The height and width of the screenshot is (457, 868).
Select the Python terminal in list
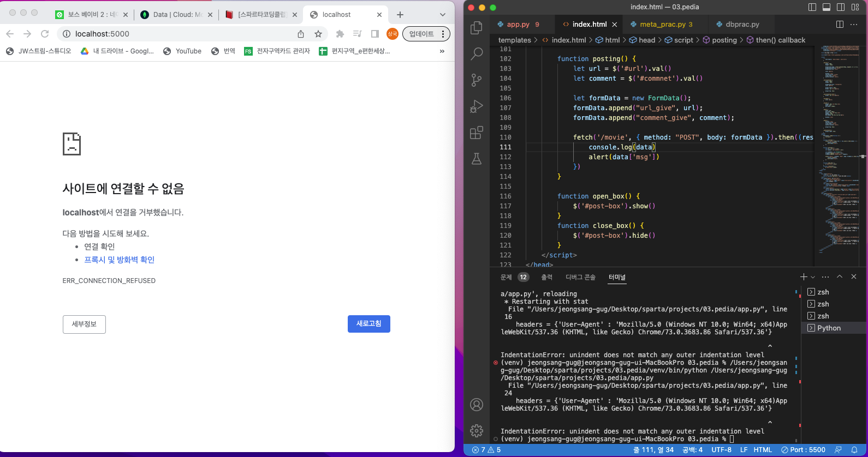coord(834,328)
